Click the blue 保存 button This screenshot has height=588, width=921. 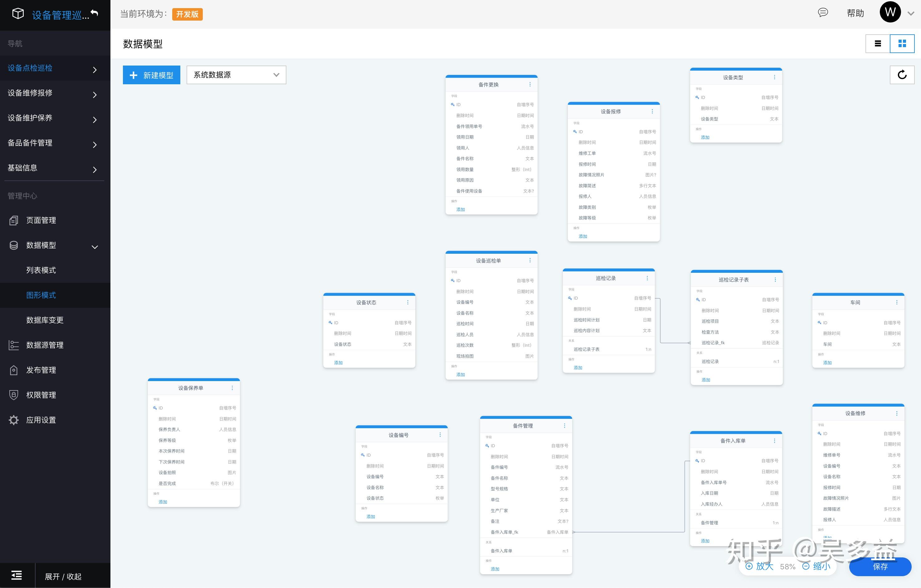880,566
